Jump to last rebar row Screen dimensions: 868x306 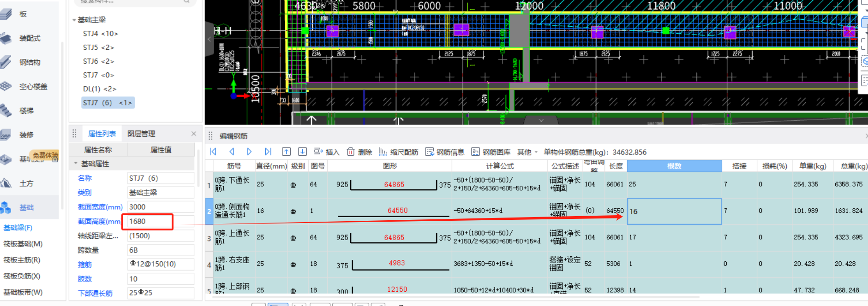click(x=268, y=152)
